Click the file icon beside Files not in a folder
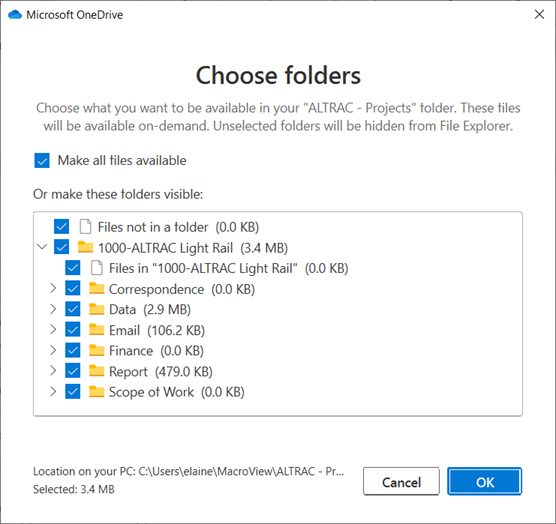The height and width of the screenshot is (524, 556). click(85, 227)
